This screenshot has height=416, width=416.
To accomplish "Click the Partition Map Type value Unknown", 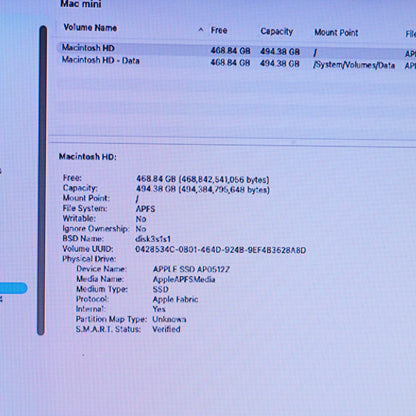I will [169, 319].
